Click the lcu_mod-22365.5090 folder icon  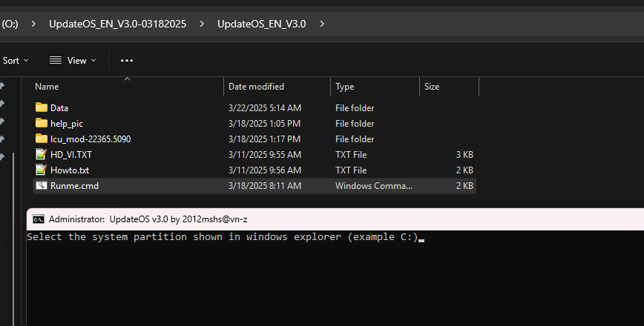(x=41, y=139)
